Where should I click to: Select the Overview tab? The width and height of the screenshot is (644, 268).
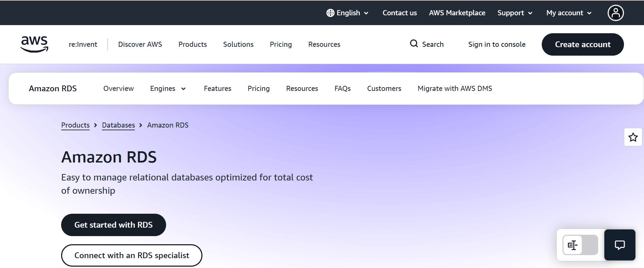[x=119, y=89]
